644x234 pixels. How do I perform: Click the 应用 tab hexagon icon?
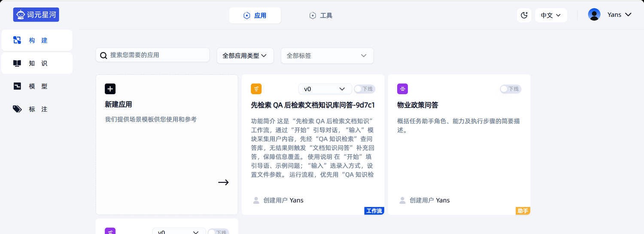coord(247,15)
